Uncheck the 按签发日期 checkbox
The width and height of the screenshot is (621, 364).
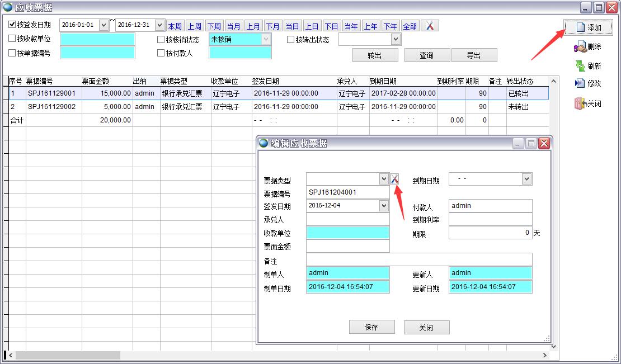coord(12,25)
